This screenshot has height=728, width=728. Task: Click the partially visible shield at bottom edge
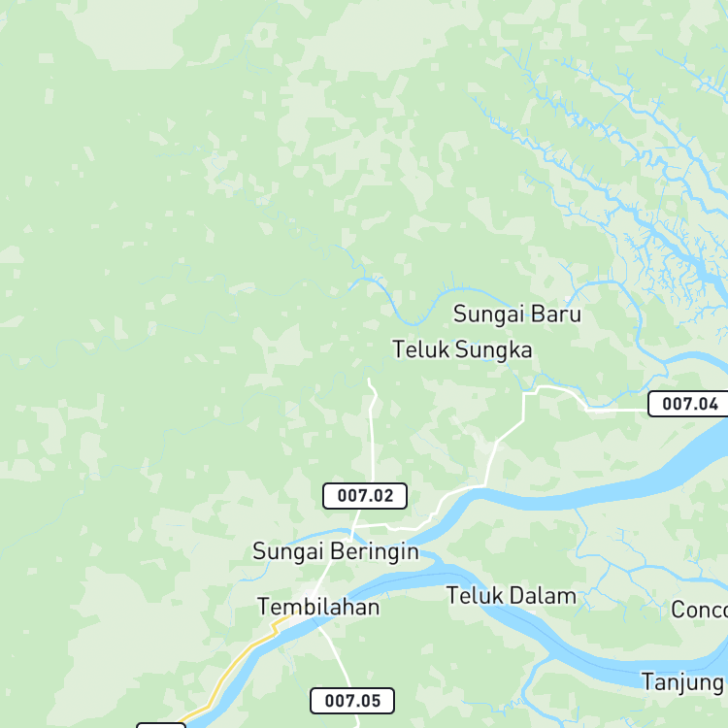pyautogui.click(x=161, y=725)
